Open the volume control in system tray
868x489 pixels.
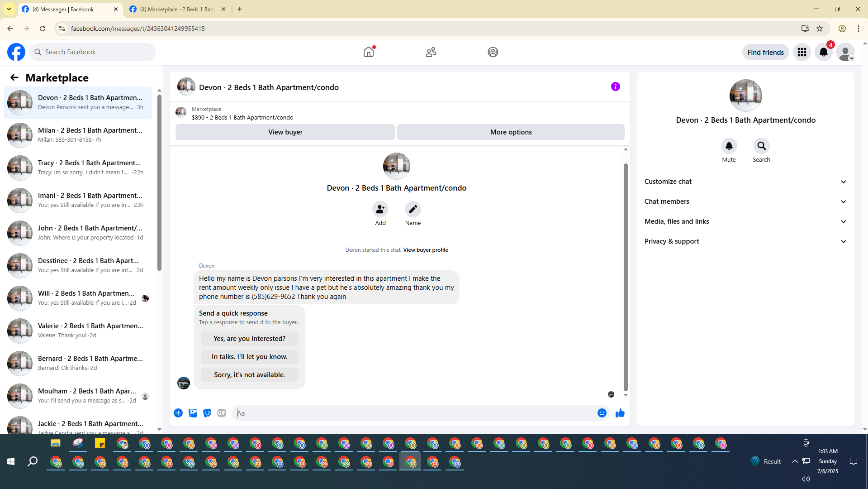pyautogui.click(x=806, y=479)
